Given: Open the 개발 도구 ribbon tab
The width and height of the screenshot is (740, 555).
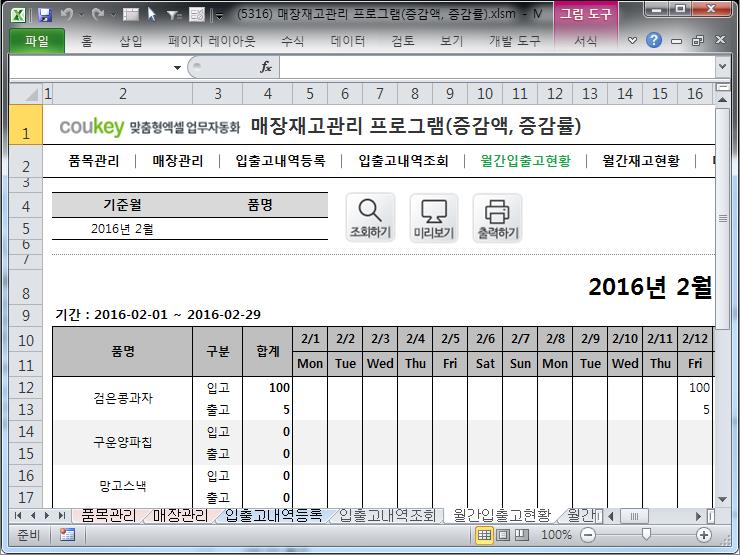Looking at the screenshot, I should [x=514, y=41].
